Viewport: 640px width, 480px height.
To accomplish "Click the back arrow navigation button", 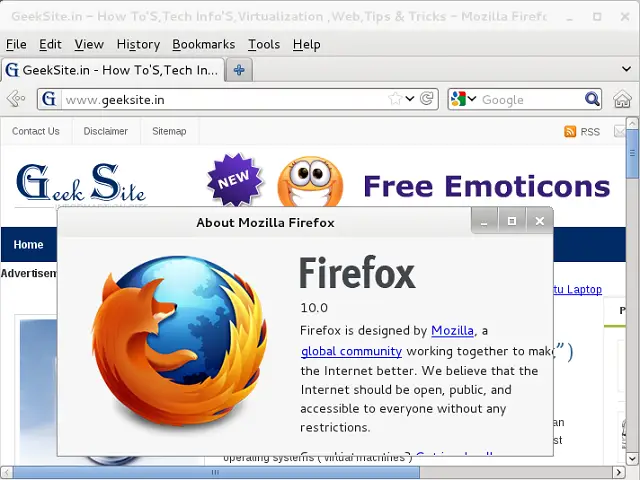I will [x=16, y=99].
